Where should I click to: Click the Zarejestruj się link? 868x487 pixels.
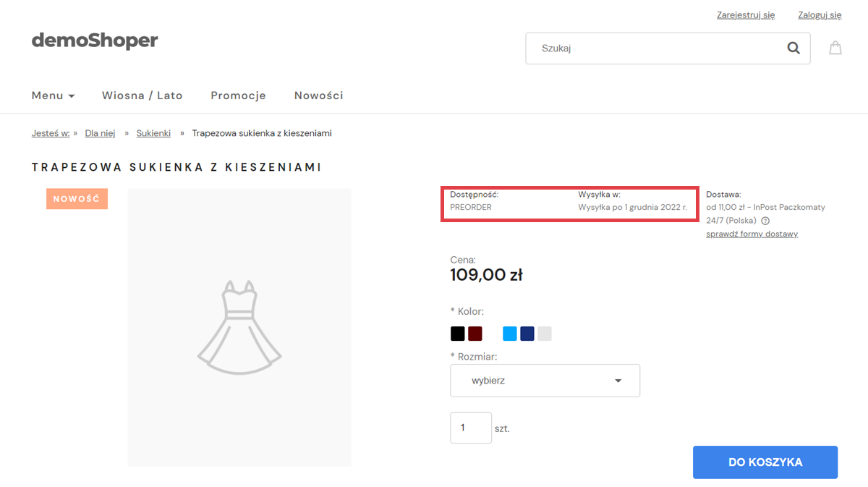746,14
